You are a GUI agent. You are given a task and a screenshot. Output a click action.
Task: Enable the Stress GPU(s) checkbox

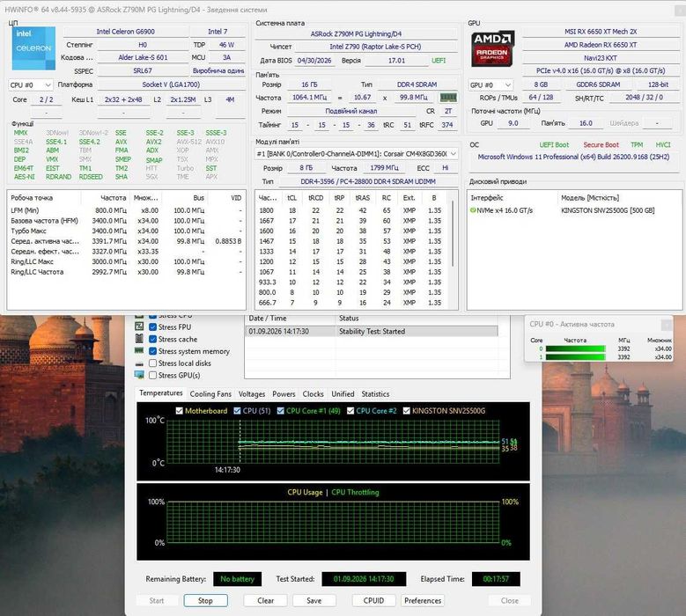(152, 375)
